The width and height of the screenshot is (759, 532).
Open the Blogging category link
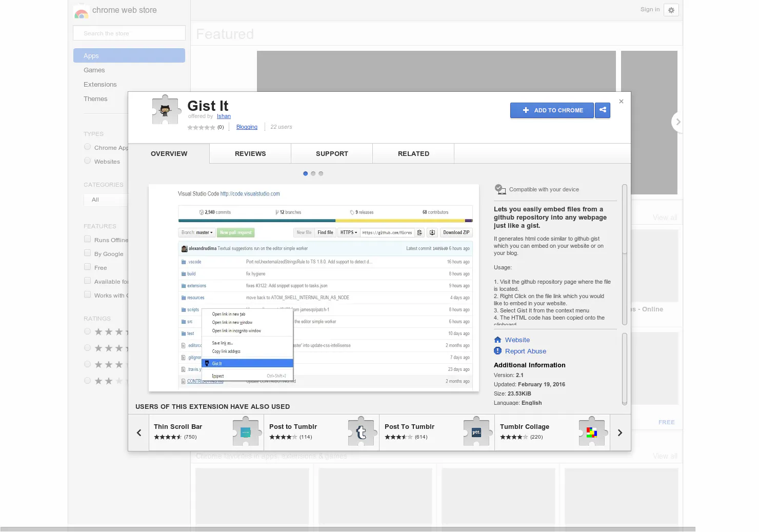click(x=247, y=127)
